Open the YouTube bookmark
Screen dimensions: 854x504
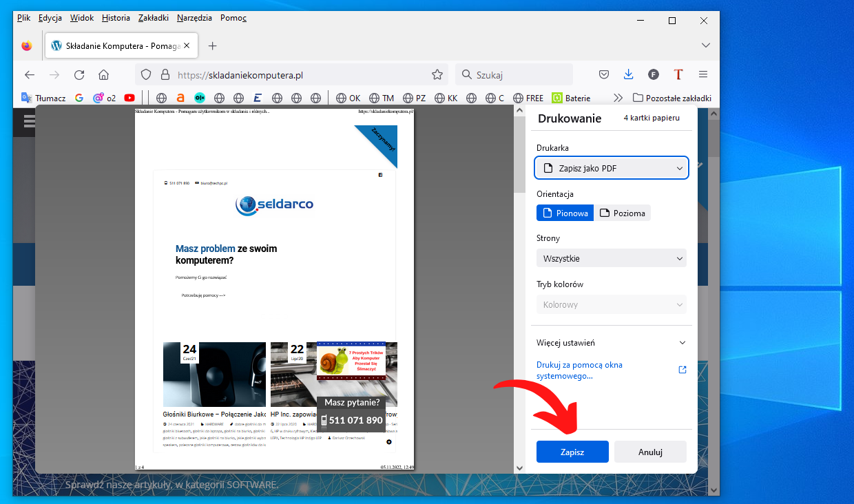coord(129,98)
